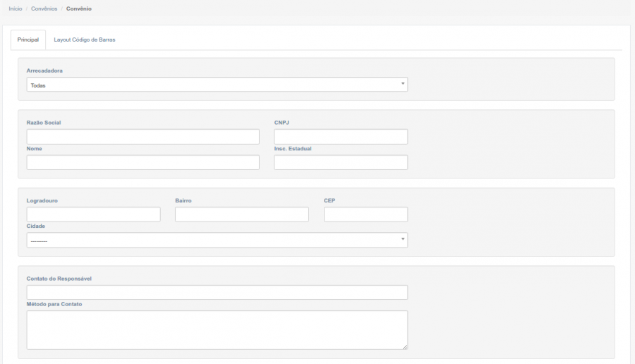Open the Layout Código de Barras tab
The image size is (635, 364).
point(84,40)
